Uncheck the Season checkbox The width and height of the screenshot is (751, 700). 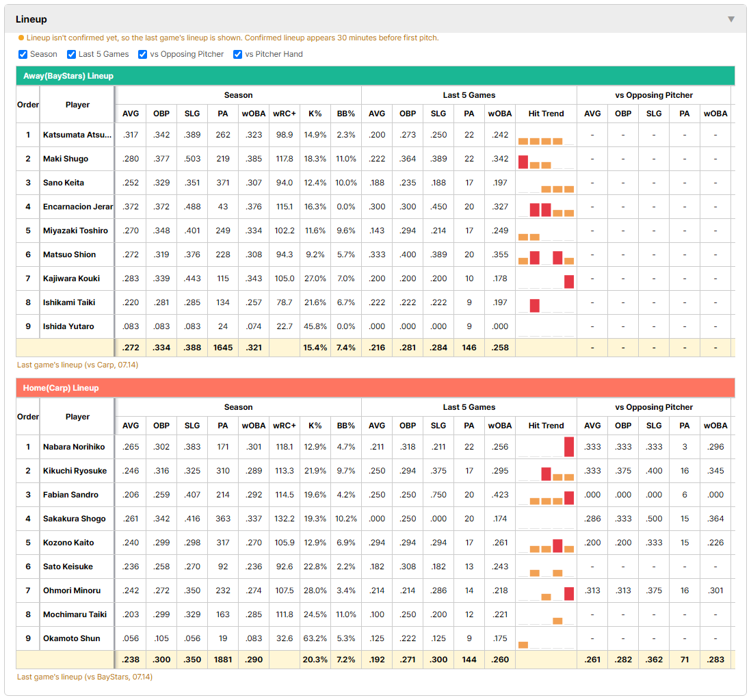tap(23, 54)
